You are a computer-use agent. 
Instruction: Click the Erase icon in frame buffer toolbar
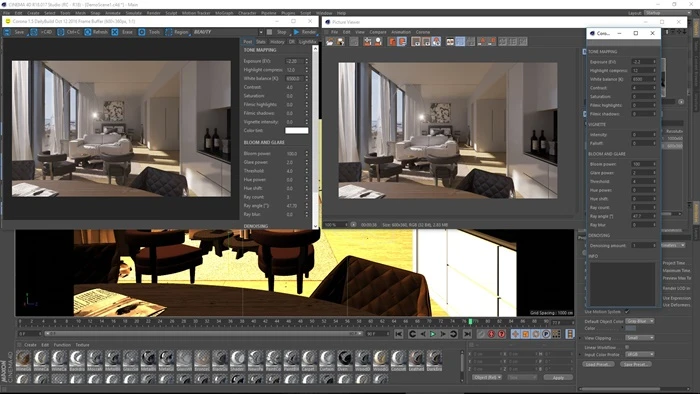coord(115,32)
